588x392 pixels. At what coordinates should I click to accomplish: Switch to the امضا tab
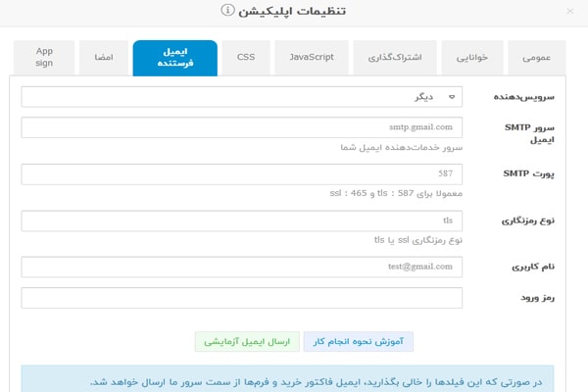coord(103,58)
